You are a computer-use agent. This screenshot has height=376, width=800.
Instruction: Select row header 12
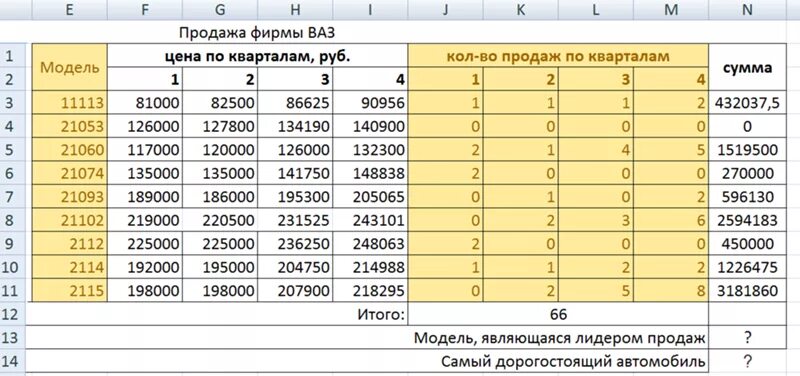pos(13,314)
